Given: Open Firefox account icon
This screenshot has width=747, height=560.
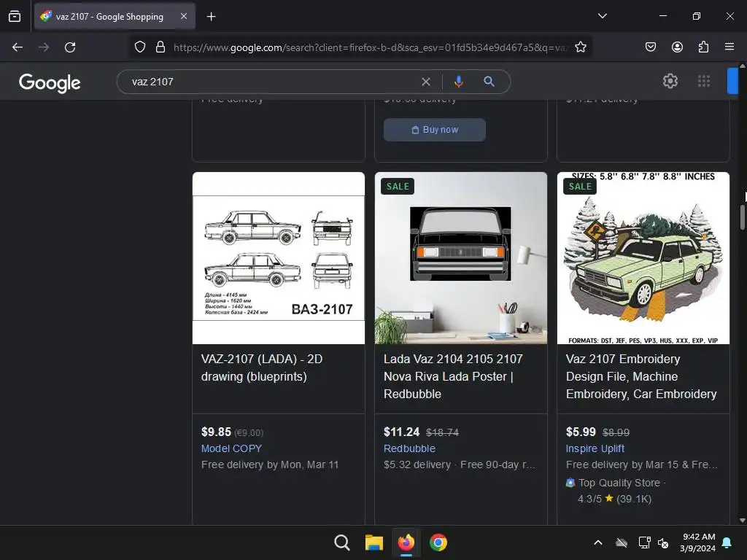Looking at the screenshot, I should tap(677, 47).
